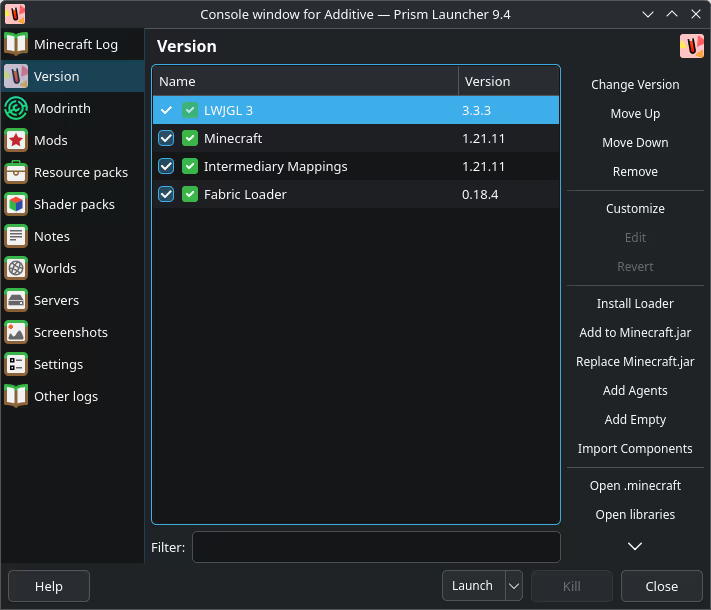Switch to the Notes page
The height and width of the screenshot is (610, 711).
[52, 236]
